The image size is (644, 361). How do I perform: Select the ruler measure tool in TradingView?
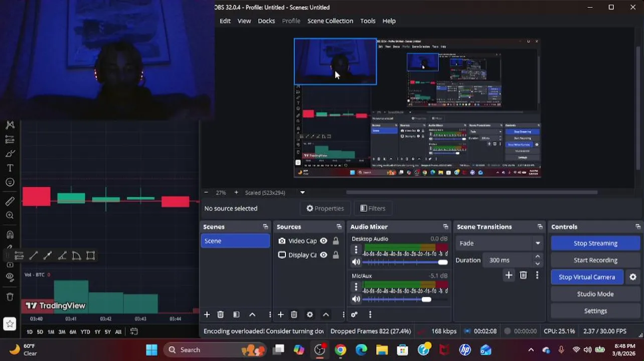[x=10, y=202]
